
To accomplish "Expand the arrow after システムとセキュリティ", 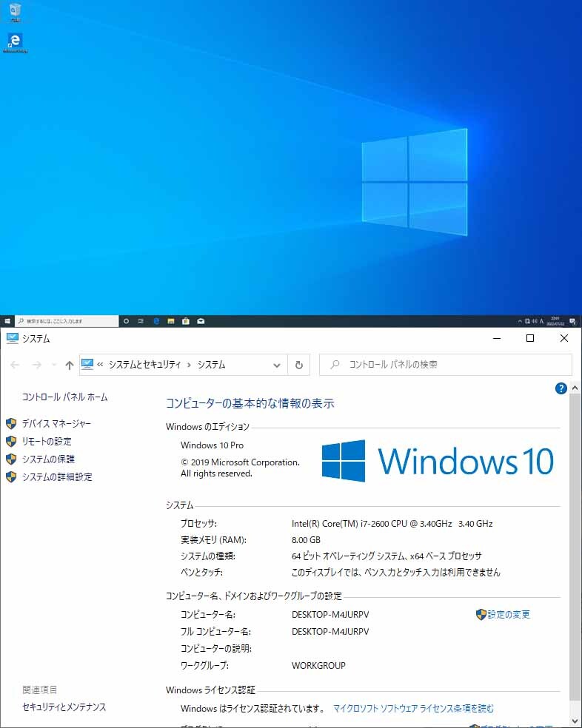I will point(190,365).
